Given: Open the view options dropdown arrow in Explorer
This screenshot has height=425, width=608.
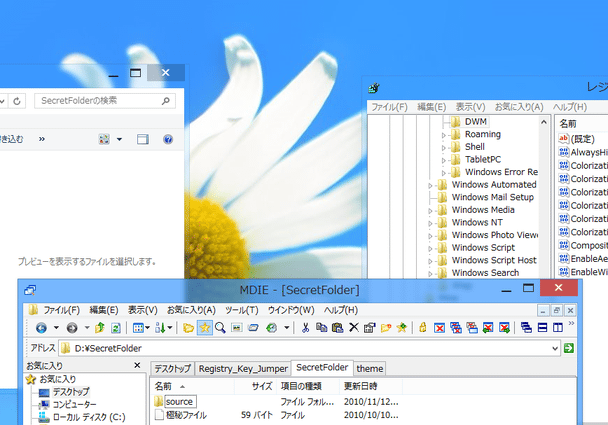Looking at the screenshot, I should [119, 139].
